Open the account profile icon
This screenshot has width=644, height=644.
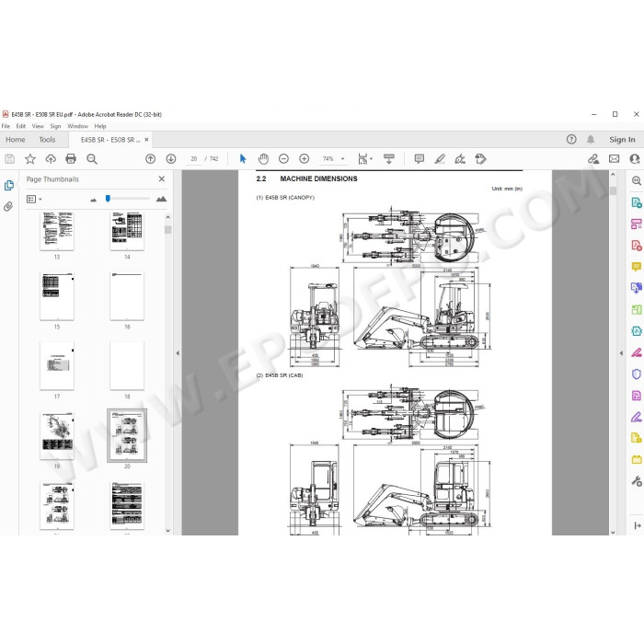(x=635, y=158)
